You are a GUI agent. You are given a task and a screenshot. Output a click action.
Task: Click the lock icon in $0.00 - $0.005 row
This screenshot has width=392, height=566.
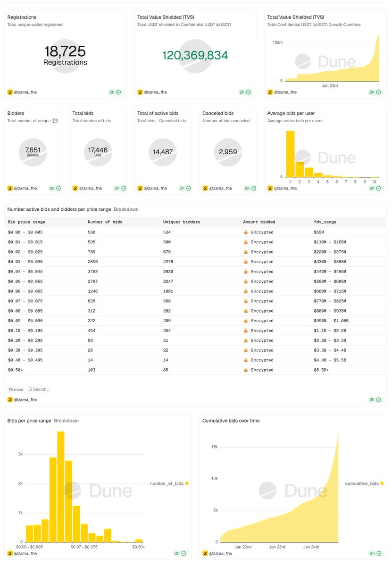coord(246,232)
